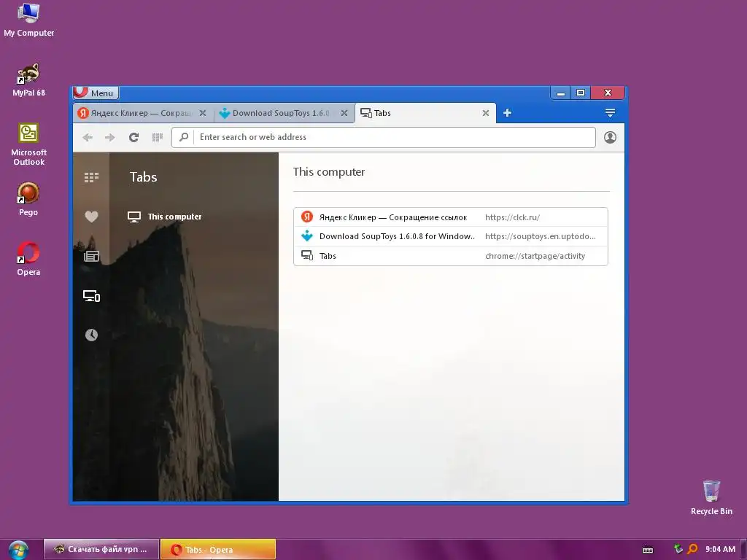This screenshot has width=747, height=560.
Task: Click the https://souptoys.en.uptodo... address text
Action: pos(541,236)
